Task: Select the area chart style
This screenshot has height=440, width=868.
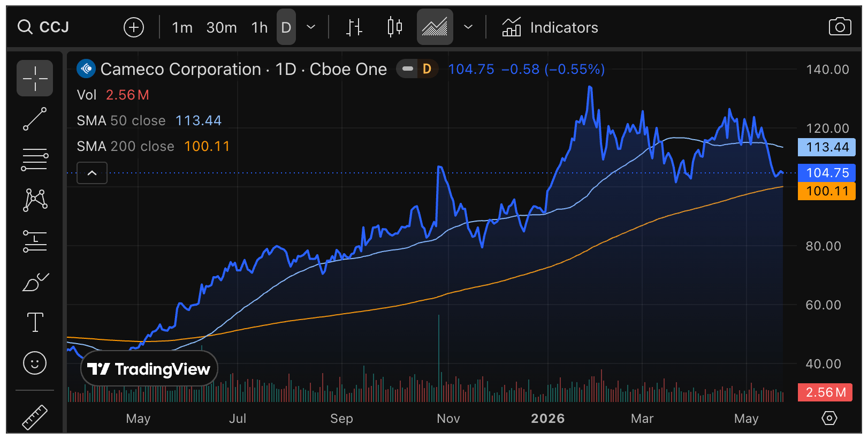Action: pos(435,27)
